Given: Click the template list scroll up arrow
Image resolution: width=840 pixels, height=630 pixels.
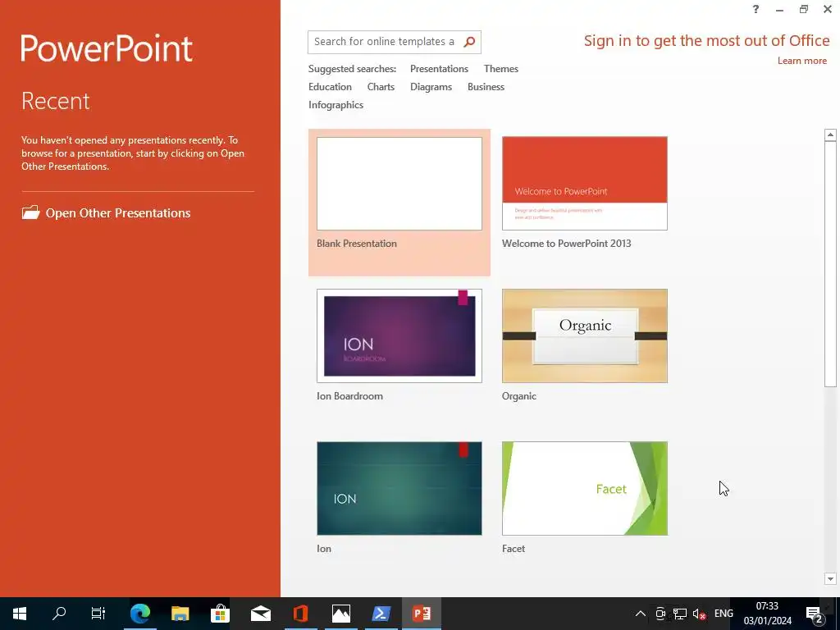Looking at the screenshot, I should (x=830, y=135).
